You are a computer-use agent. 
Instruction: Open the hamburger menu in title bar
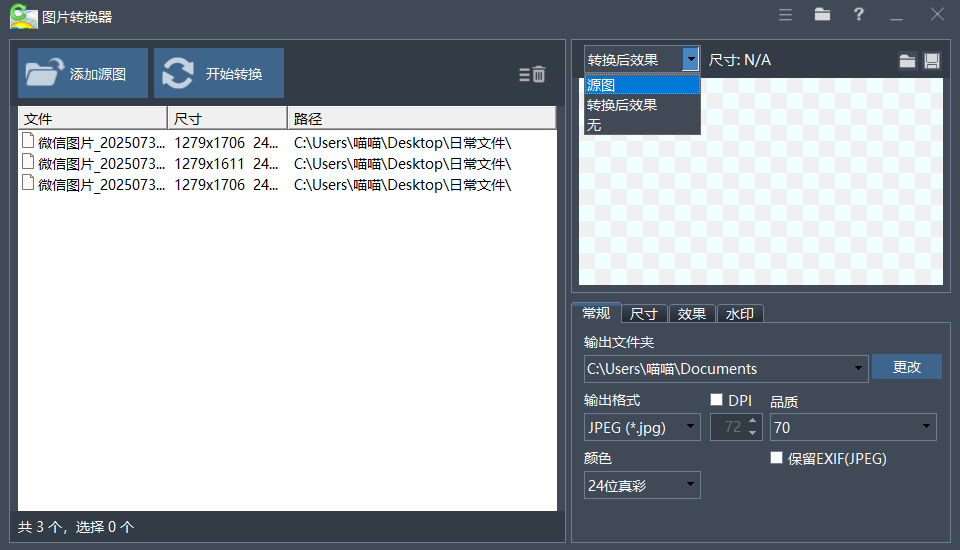click(786, 15)
